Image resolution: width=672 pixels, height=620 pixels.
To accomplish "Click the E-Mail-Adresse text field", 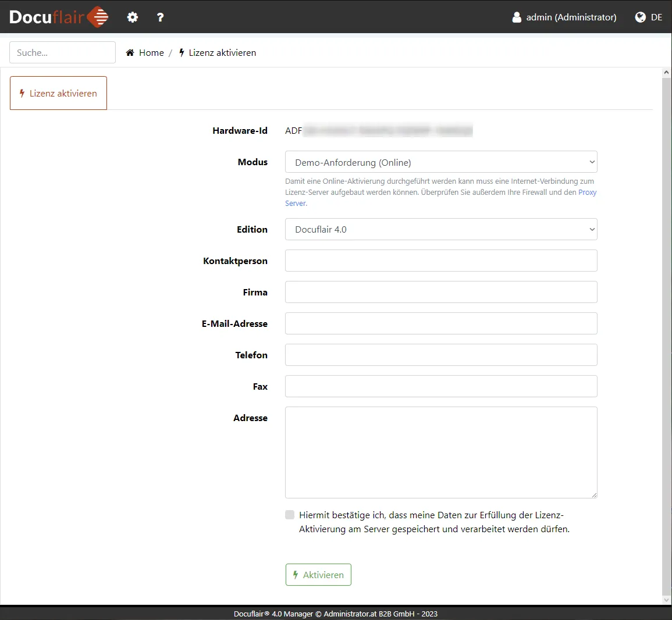I will [441, 323].
